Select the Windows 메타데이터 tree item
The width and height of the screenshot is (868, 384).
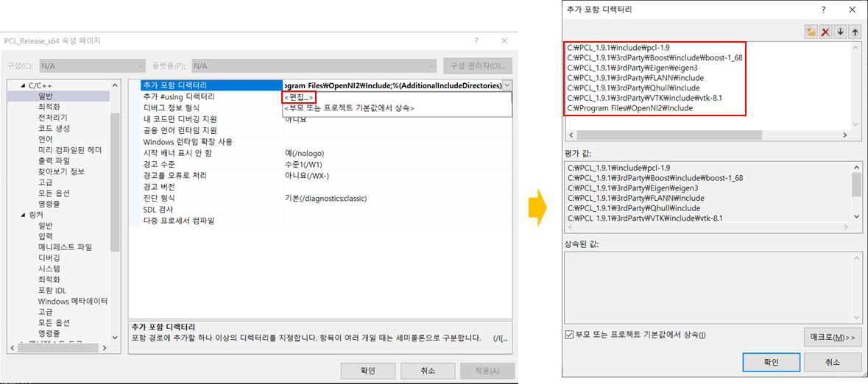click(x=73, y=301)
